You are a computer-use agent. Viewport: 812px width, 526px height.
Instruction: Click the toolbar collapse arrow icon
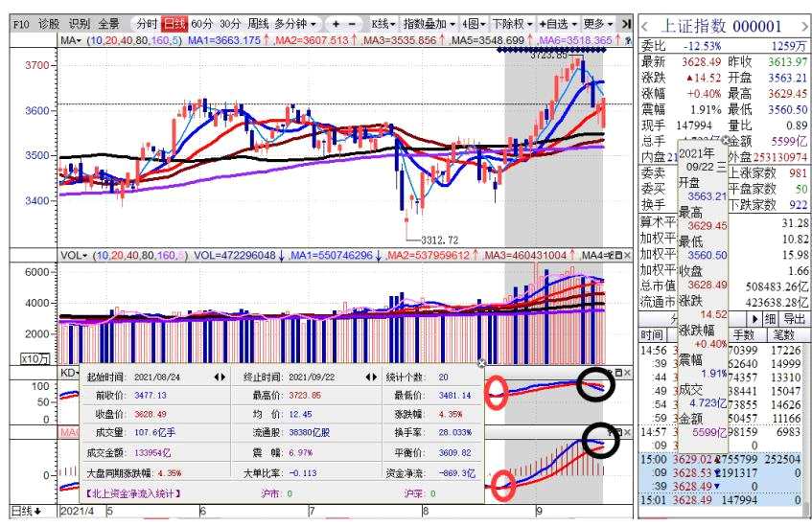pos(626,24)
